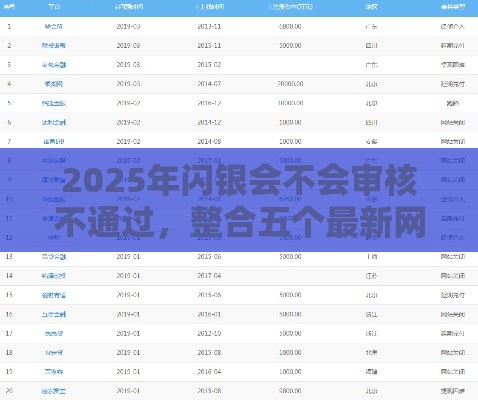
Task: Open the platform name link in row 13
Action: (54, 257)
